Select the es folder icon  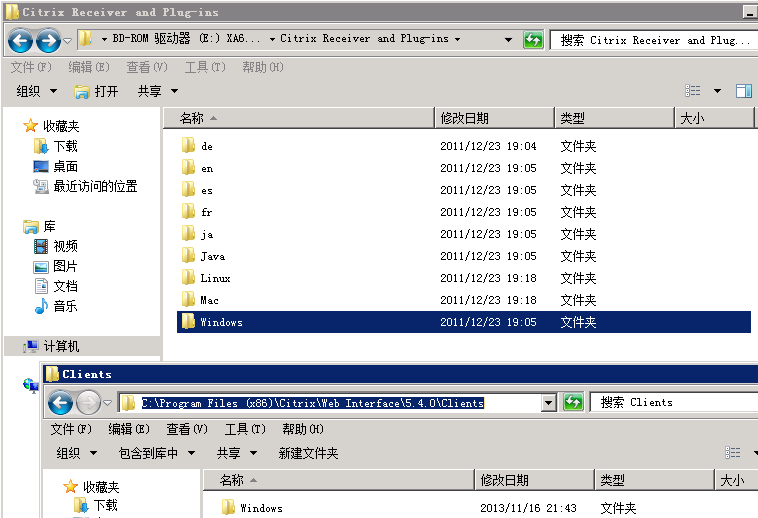tap(189, 189)
